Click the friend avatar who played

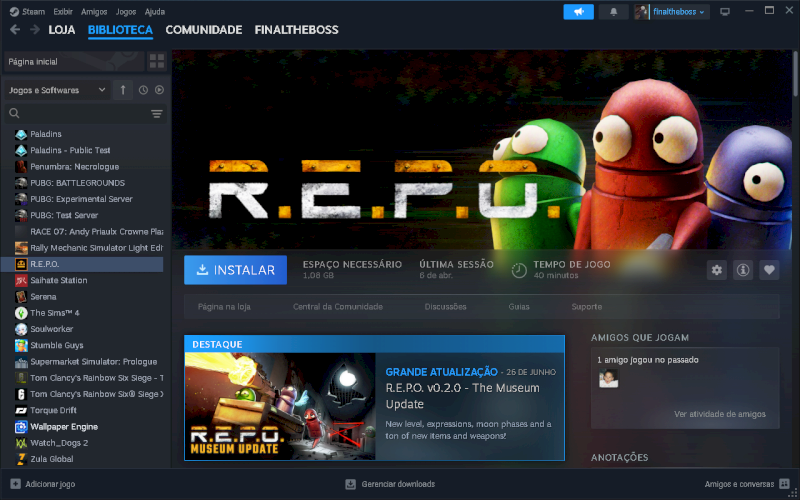(x=608, y=379)
